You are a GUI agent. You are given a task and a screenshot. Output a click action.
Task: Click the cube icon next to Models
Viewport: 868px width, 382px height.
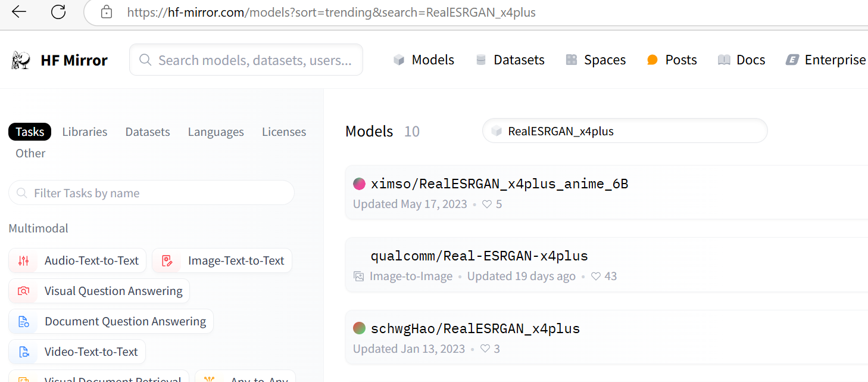[x=399, y=60]
